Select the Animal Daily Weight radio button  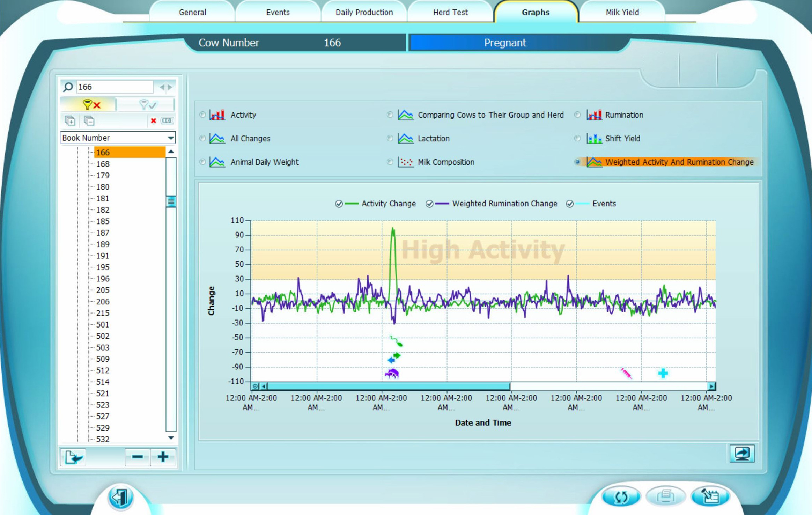point(202,162)
